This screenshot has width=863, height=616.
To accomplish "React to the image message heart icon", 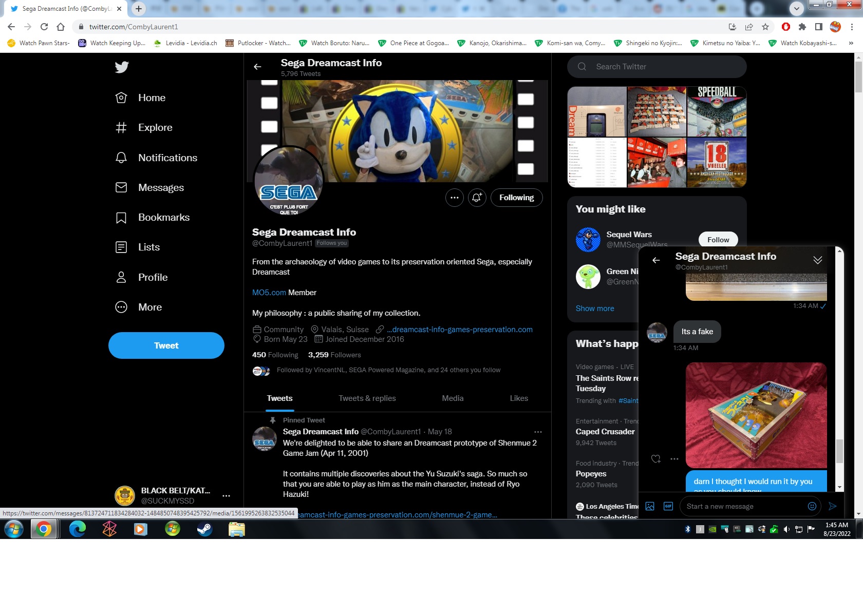I will (x=656, y=459).
